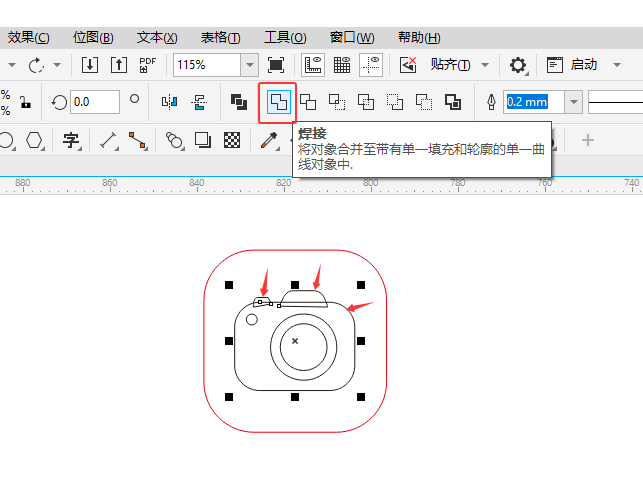Select the Parallel Dimension tool
Image resolution: width=643 pixels, height=479 pixels.
(x=108, y=140)
